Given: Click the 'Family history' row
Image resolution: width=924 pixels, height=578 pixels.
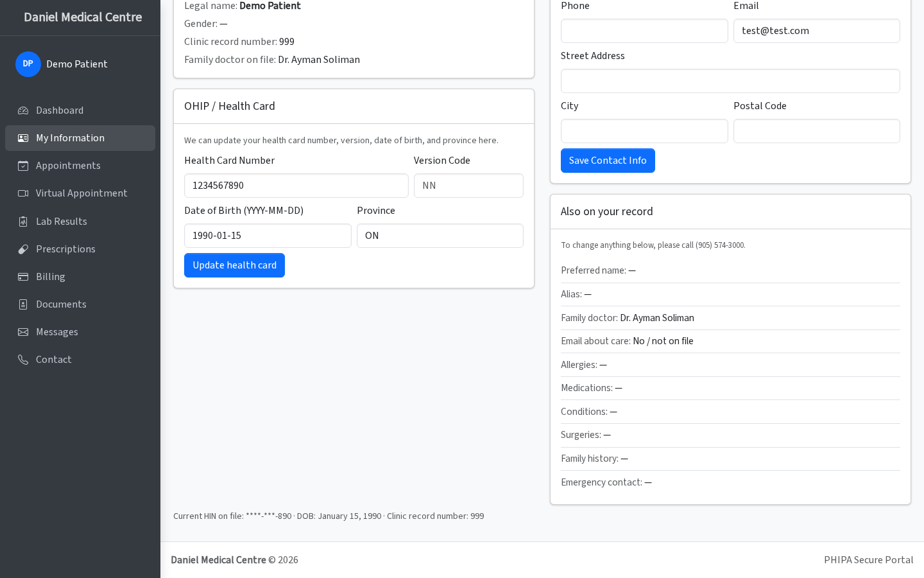Looking at the screenshot, I should click(x=730, y=459).
